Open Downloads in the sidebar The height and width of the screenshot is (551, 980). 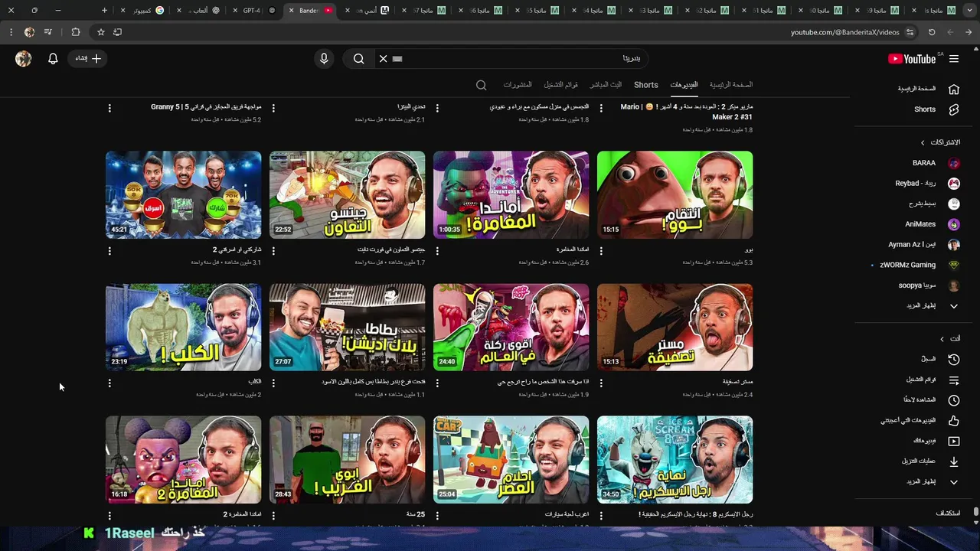tap(929, 461)
